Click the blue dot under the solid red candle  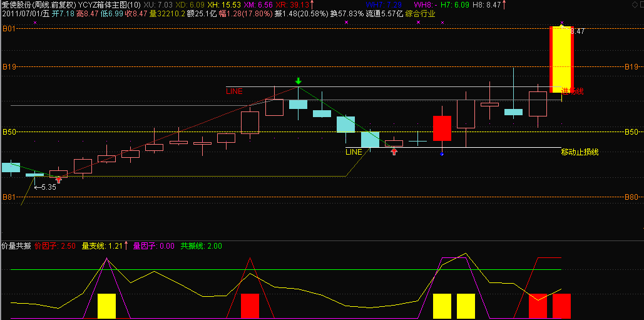[442, 154]
